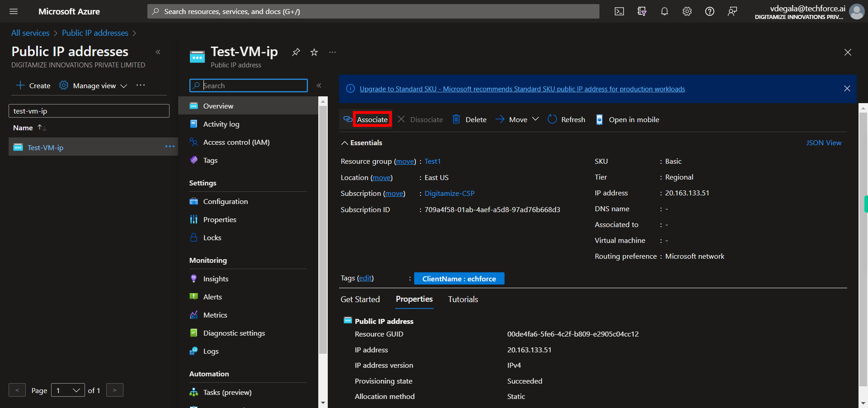Open Overview in the resource menu
The image size is (868, 408).
click(x=248, y=106)
